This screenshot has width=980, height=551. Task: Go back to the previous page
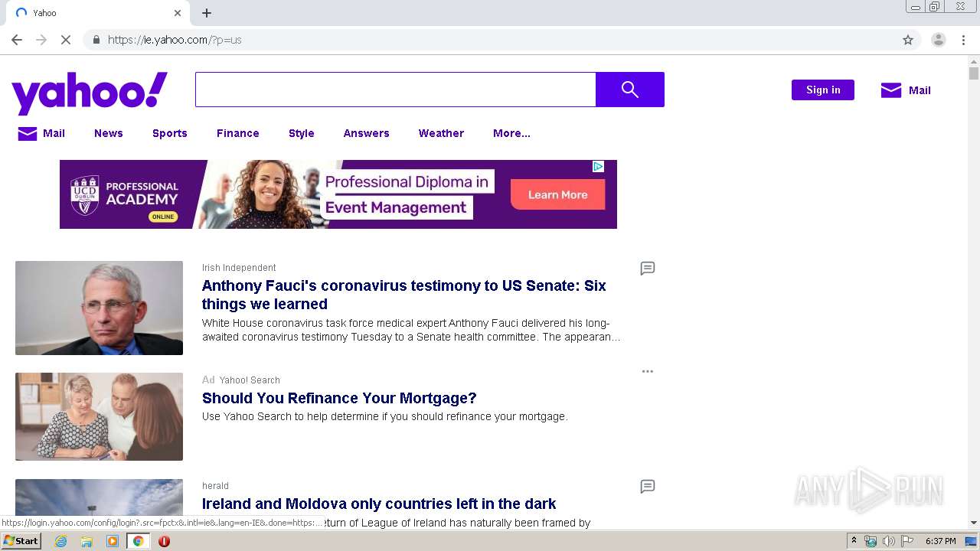(x=17, y=40)
